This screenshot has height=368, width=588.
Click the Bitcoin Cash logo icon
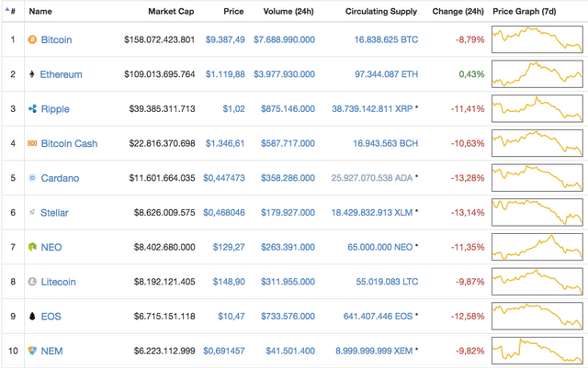[x=32, y=143]
